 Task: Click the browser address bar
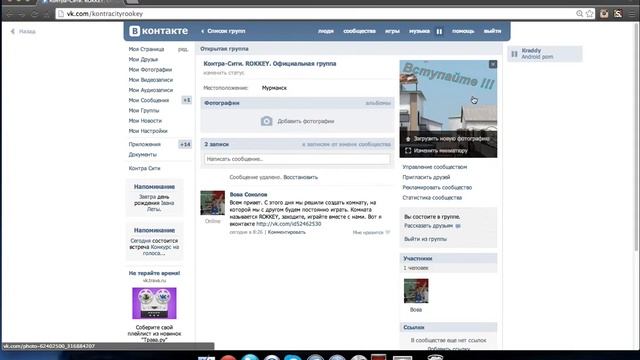318,13
